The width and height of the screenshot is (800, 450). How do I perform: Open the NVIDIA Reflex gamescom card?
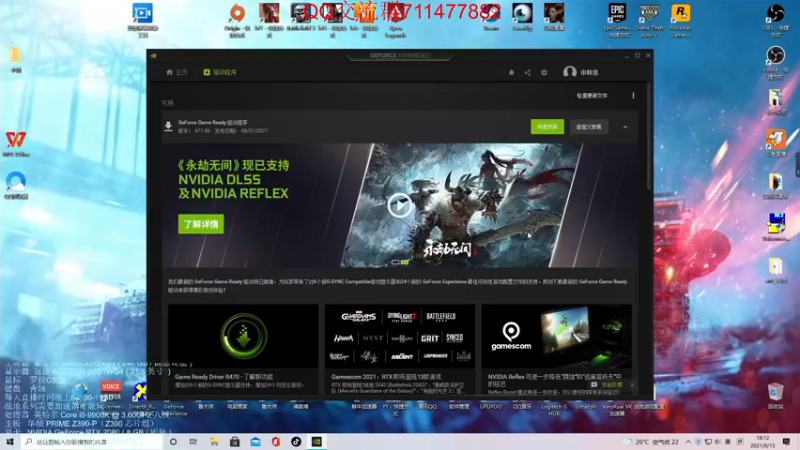(x=556, y=349)
